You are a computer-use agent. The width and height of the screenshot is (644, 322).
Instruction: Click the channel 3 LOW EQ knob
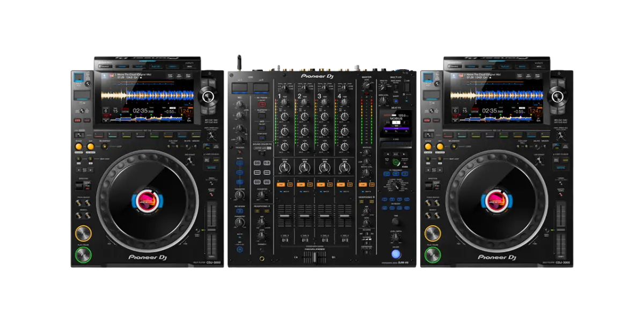pos(325,146)
